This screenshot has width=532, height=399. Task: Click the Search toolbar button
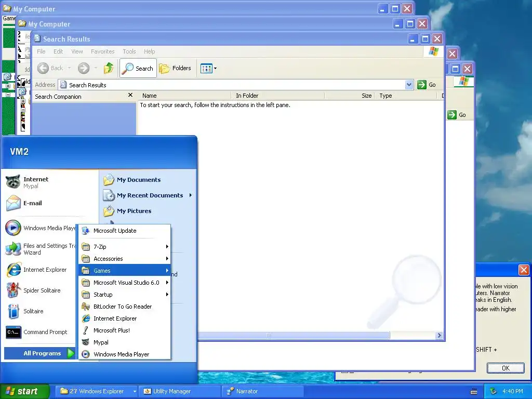pos(138,68)
